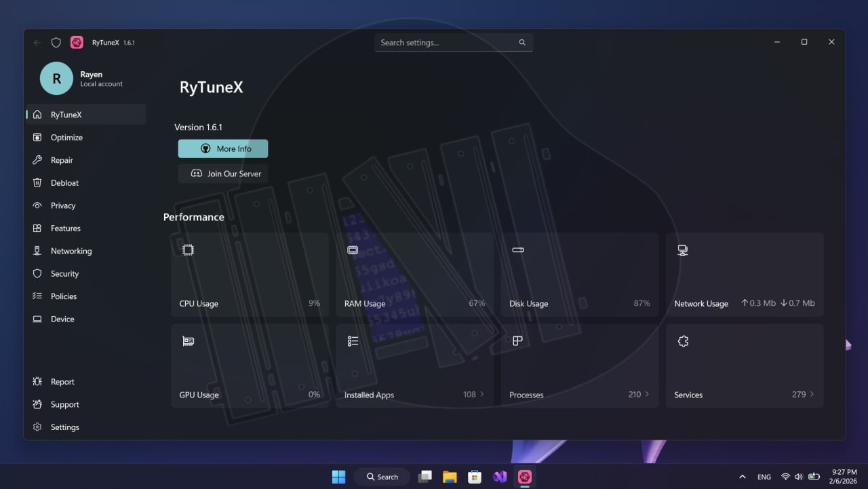The image size is (868, 489).
Task: Click Join Our Server button
Action: pos(223,174)
